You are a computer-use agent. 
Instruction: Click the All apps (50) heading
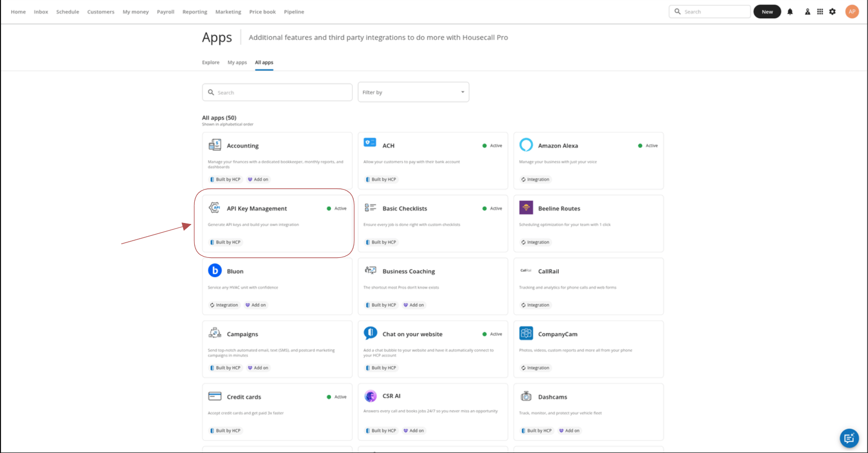tap(219, 118)
